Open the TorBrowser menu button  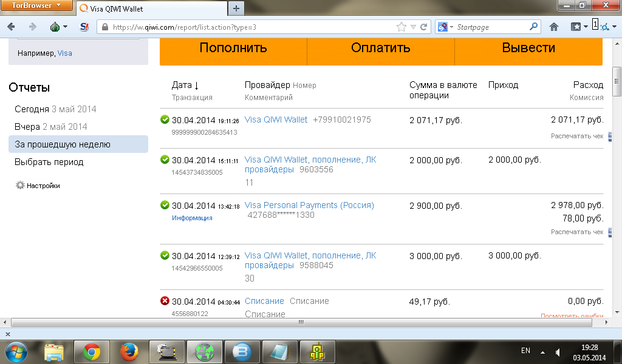click(x=36, y=5)
